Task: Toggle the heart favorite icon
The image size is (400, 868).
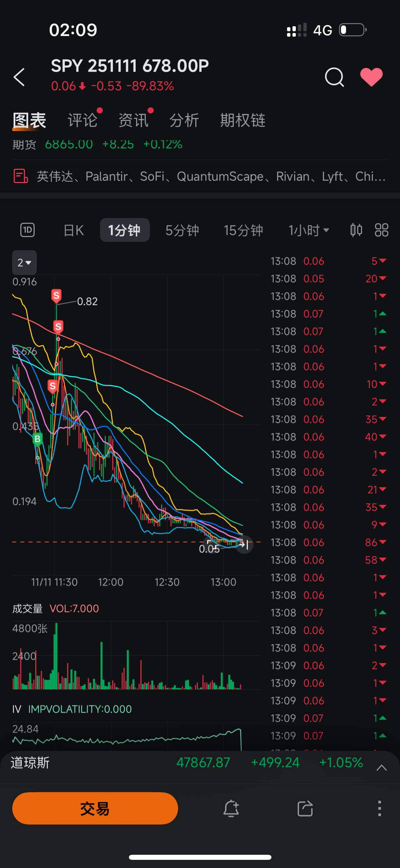Action: [371, 77]
